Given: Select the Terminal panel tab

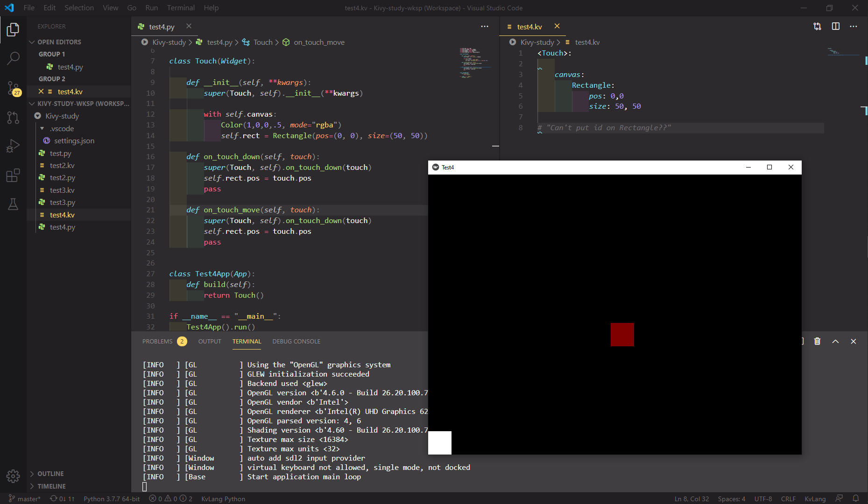Looking at the screenshot, I should [247, 341].
